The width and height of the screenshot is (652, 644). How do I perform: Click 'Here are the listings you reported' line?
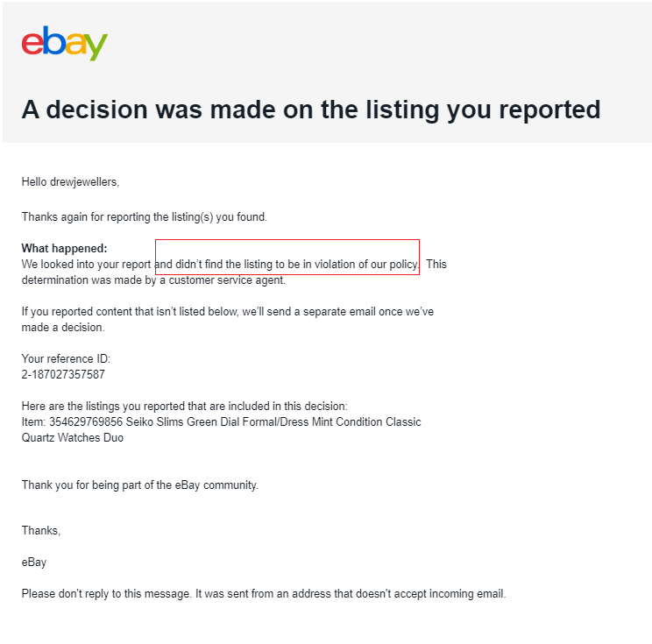click(x=184, y=407)
